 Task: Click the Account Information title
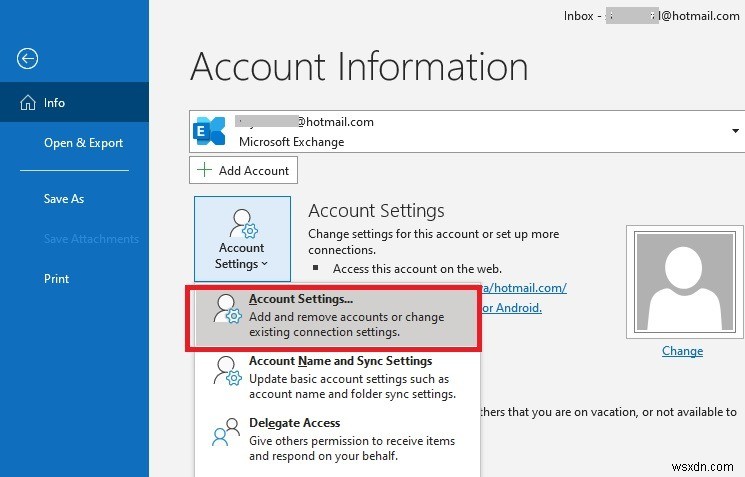coord(359,67)
